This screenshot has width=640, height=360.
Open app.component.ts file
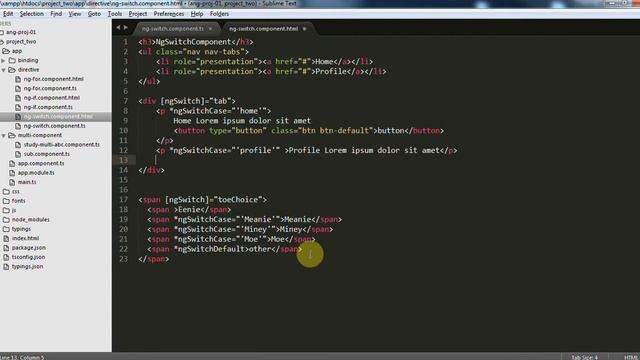pos(41,163)
